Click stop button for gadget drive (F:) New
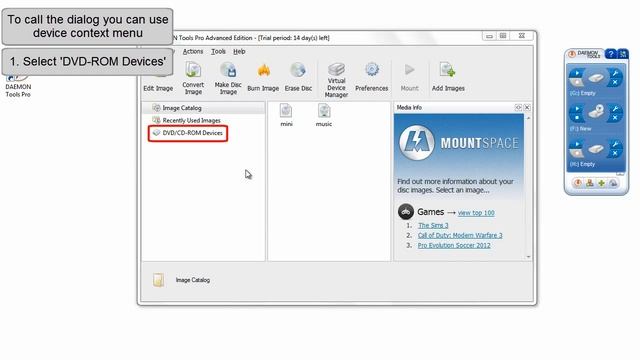This screenshot has width=640, height=360. [x=577, y=118]
